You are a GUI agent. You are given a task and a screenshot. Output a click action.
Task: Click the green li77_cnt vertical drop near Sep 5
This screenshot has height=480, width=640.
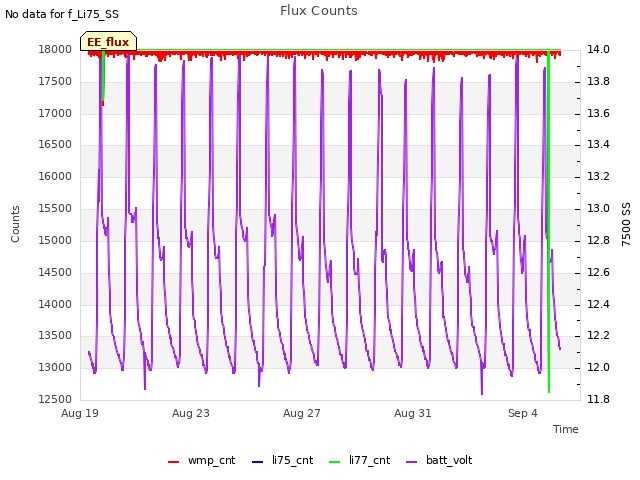549,222
